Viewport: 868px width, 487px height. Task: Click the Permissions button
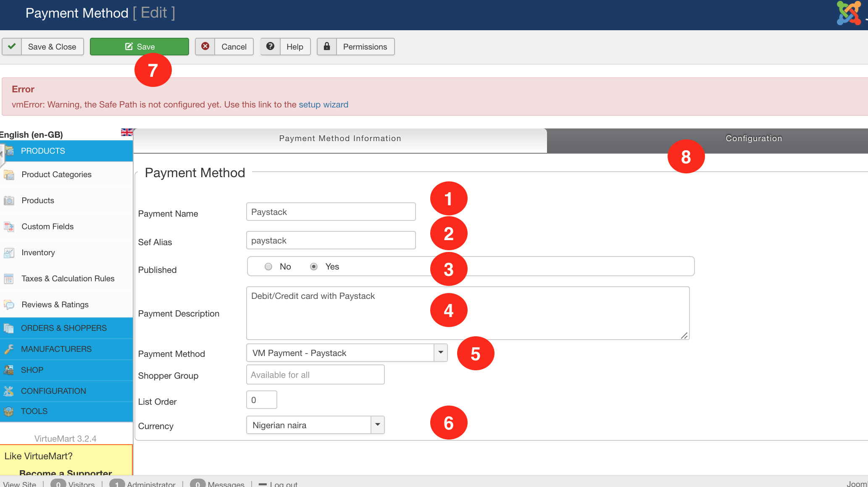[356, 47]
